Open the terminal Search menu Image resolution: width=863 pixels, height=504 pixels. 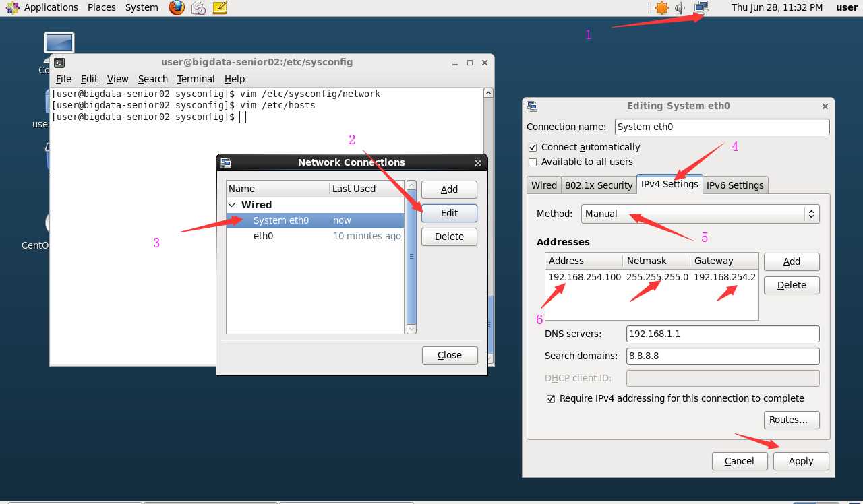153,79
